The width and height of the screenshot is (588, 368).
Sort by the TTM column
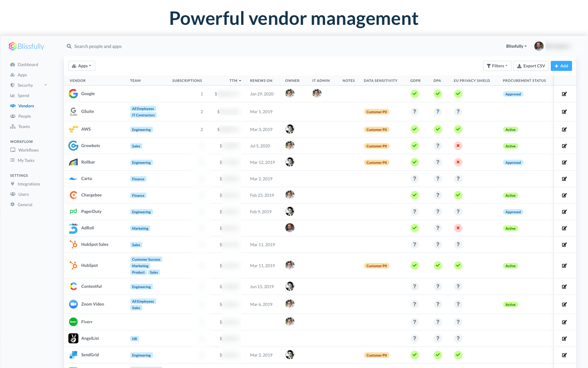(235, 80)
